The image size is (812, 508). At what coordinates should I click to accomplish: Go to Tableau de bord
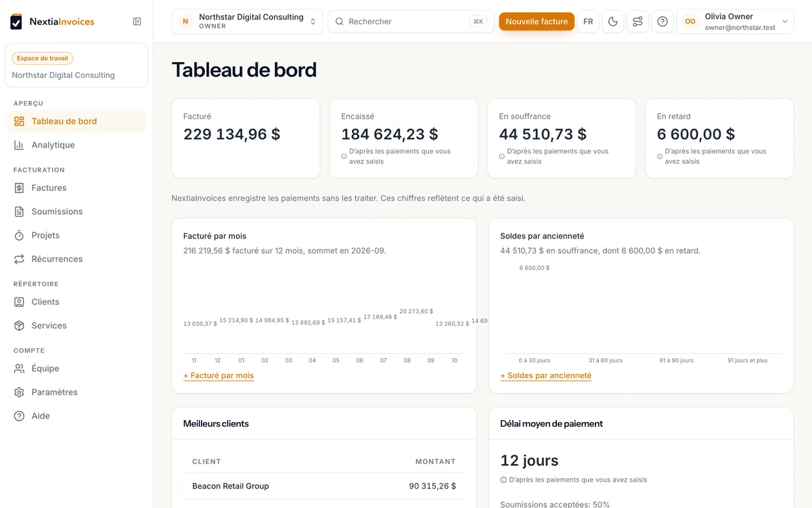pos(76,121)
